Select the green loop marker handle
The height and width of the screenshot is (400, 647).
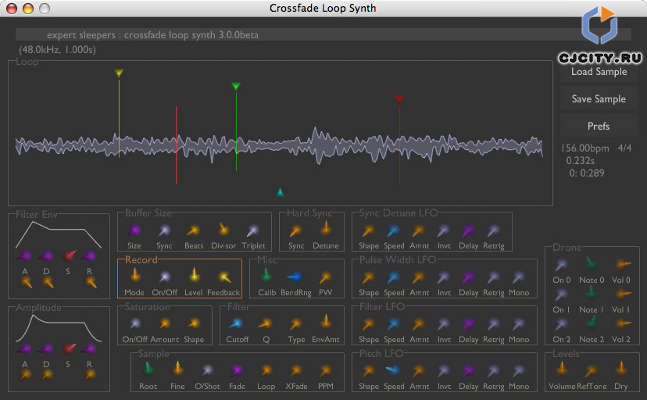pyautogui.click(x=236, y=86)
